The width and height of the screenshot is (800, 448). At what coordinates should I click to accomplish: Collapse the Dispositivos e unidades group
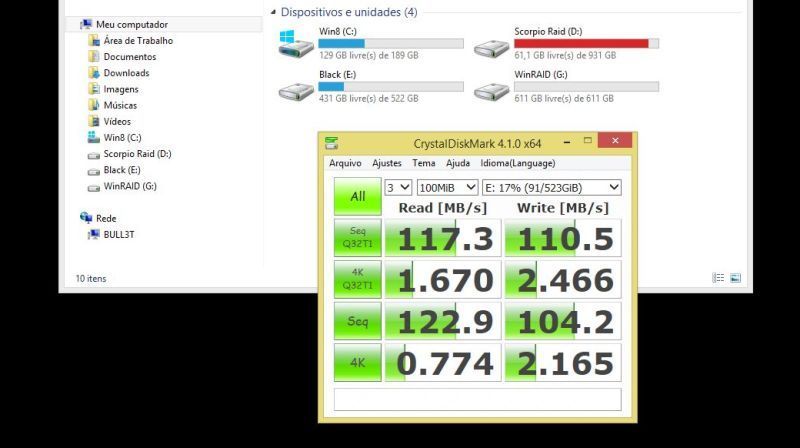(x=273, y=13)
